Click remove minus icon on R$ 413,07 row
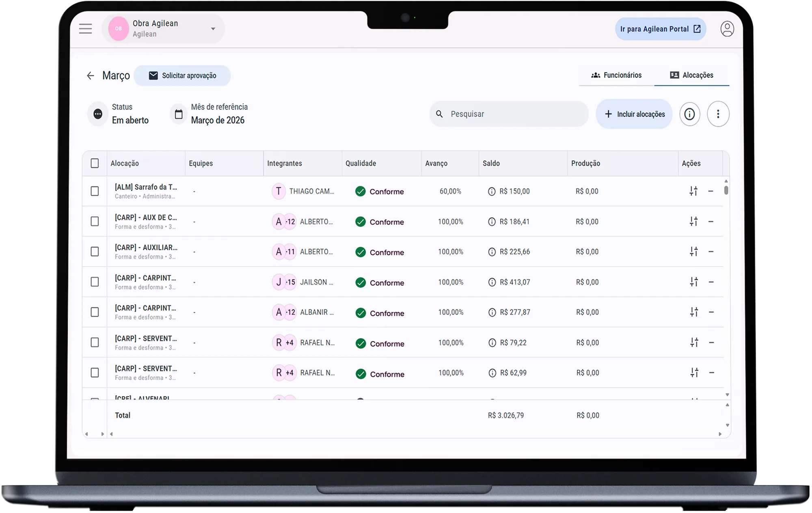Screen dimensions: 812x513 (711, 282)
